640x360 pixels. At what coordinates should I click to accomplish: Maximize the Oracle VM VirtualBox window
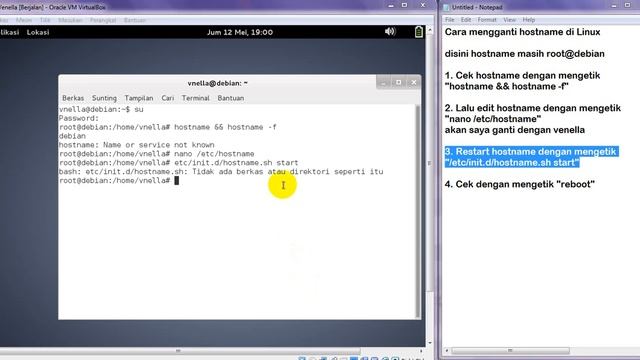click(x=404, y=5)
